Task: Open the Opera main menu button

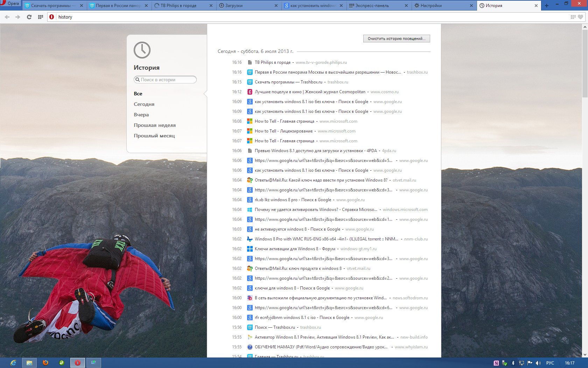Action: click(x=11, y=4)
